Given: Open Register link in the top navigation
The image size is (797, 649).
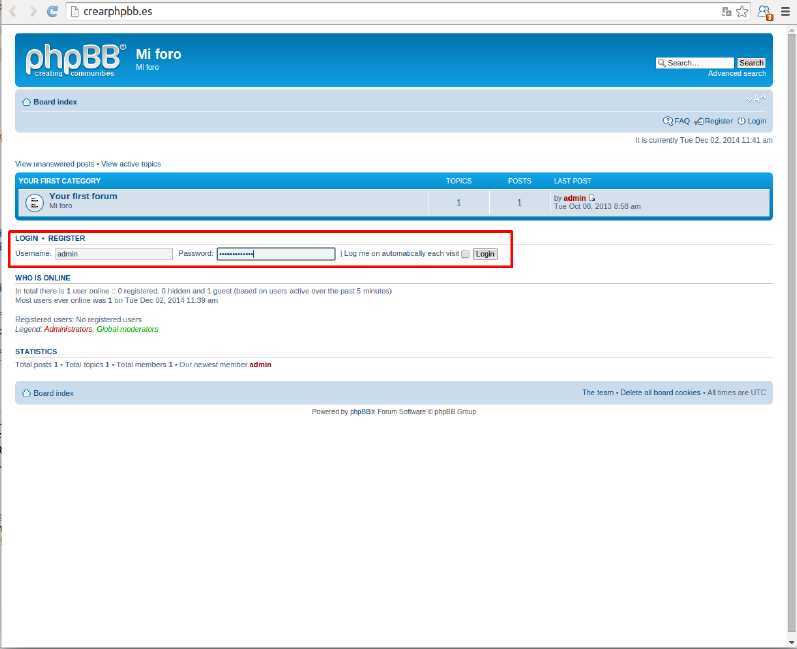Looking at the screenshot, I should tap(714, 121).
